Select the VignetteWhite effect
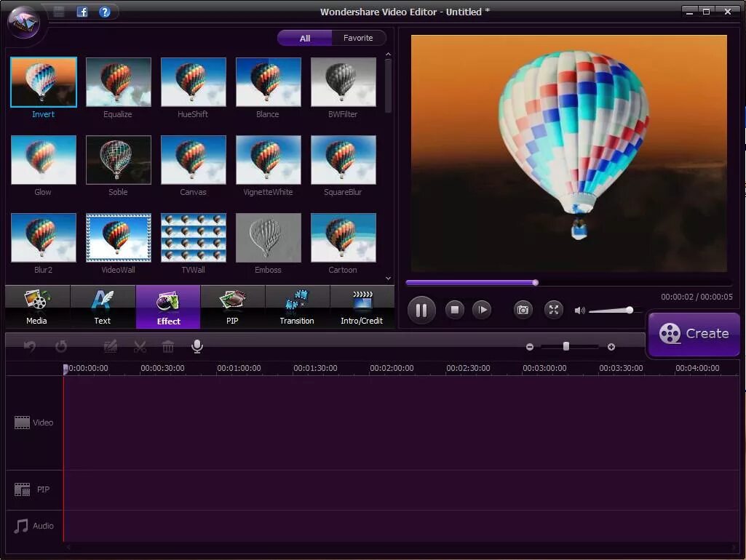This screenshot has width=746, height=560. (269, 160)
